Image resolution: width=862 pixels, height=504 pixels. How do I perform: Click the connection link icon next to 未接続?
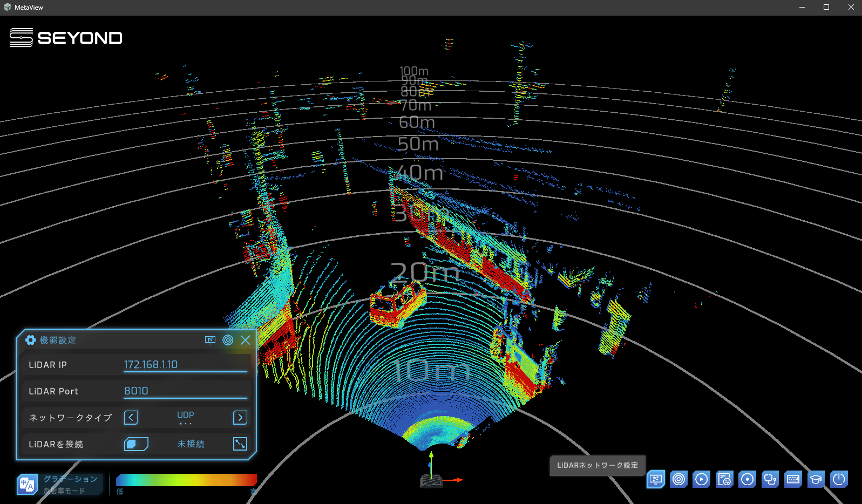click(240, 444)
